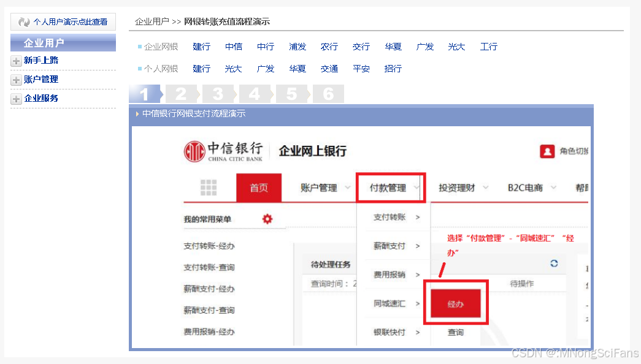Open the 付款管理 dropdown menu

391,188
